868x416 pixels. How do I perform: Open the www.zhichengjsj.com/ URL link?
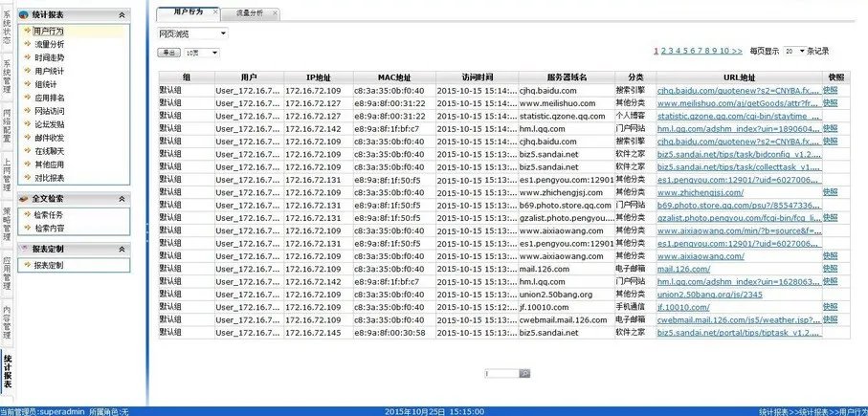click(x=701, y=192)
